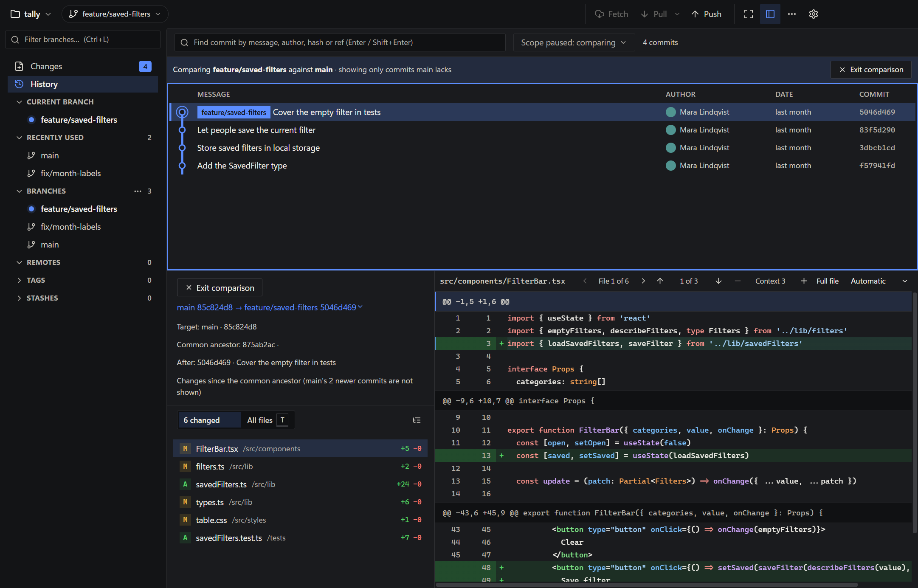Screen dimensions: 918x588
Task: Select fix/month-labels under Branches
Action: click(83, 227)
